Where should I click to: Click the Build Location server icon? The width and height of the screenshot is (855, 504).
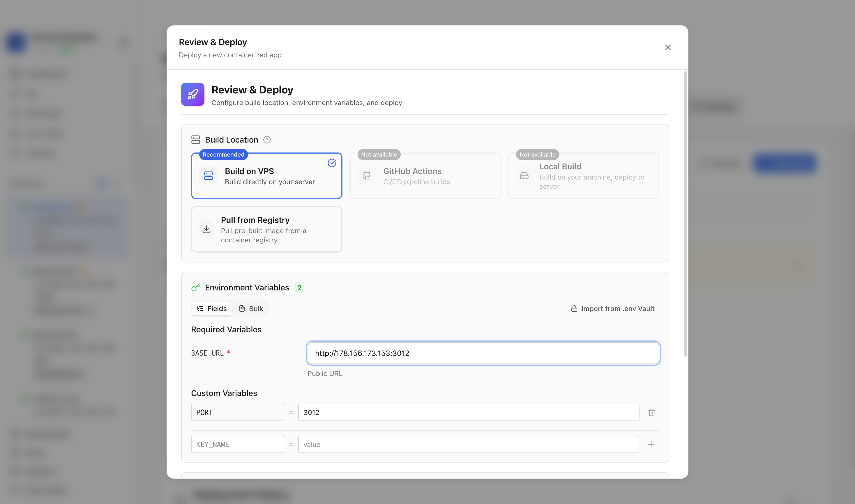coord(196,140)
